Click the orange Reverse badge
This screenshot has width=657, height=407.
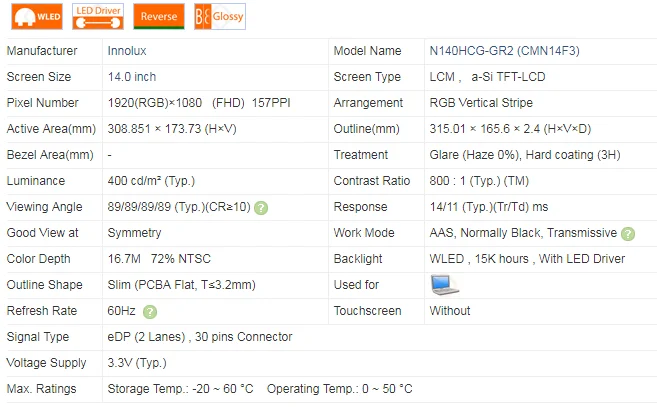pos(159,17)
